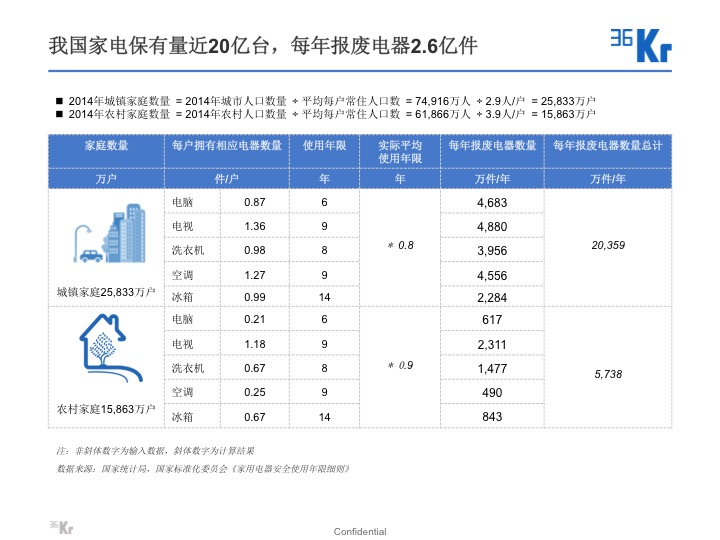Viewport: 720px width, 540px height.
Task: Click the 每户拥有相应电器数量 column header
Action: [226, 145]
